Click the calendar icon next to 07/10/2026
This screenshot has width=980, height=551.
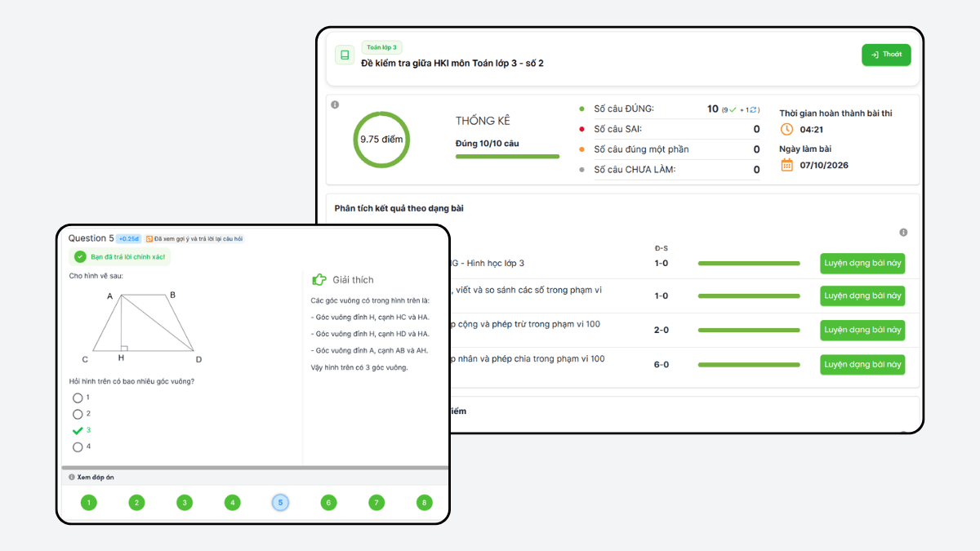pyautogui.click(x=787, y=165)
